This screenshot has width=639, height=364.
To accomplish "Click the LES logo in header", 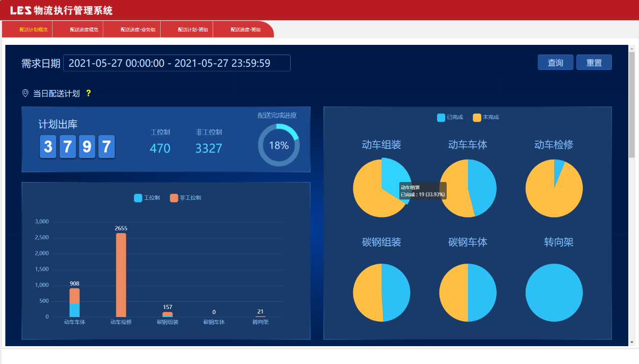I will pos(21,11).
